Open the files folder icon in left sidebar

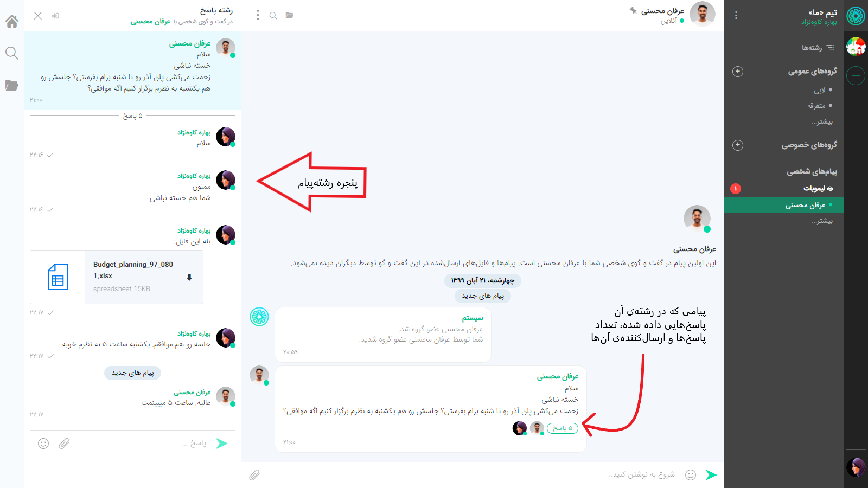click(12, 85)
